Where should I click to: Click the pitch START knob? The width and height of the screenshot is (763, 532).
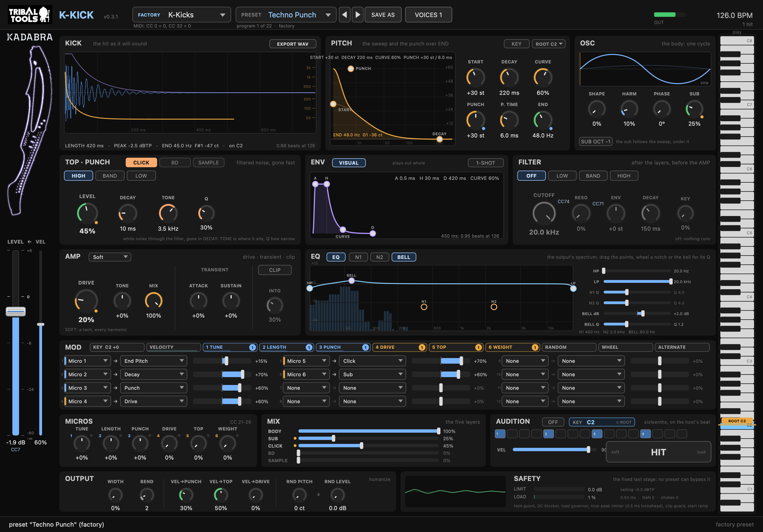475,77
